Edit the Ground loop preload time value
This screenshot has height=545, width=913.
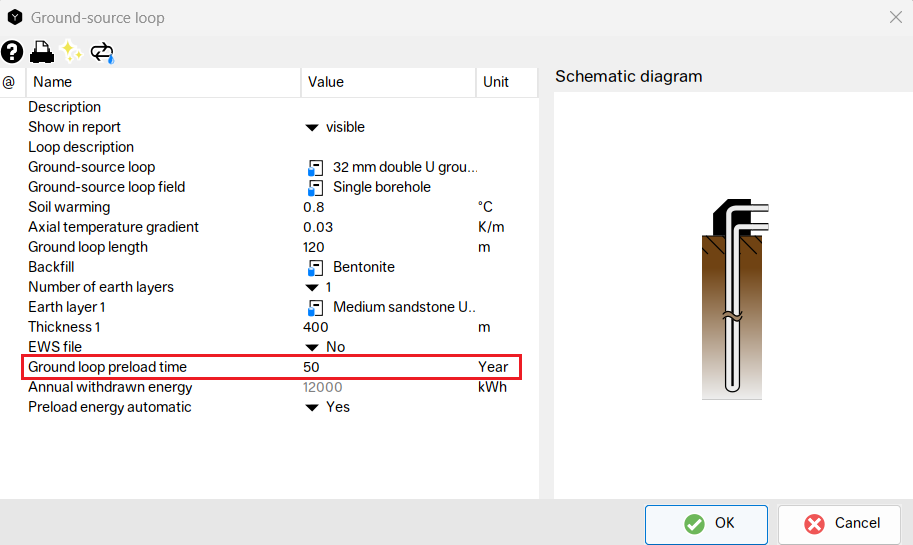388,367
